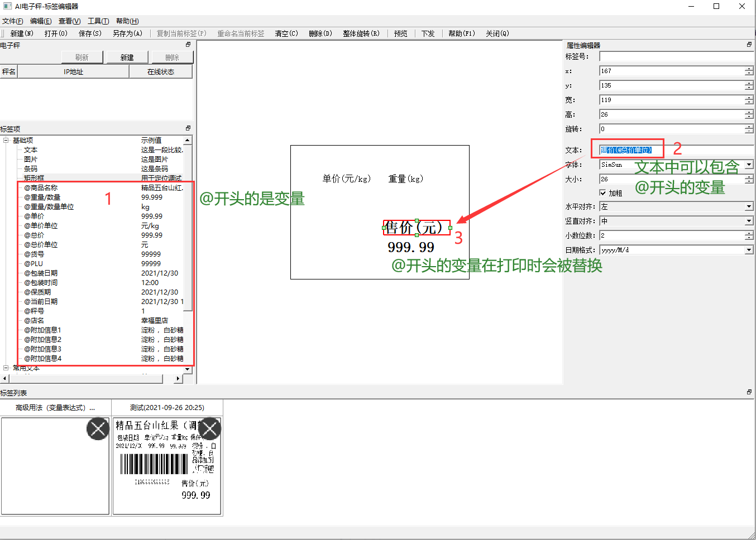Open the 水平对齐 alignment dropdown

(x=749, y=206)
